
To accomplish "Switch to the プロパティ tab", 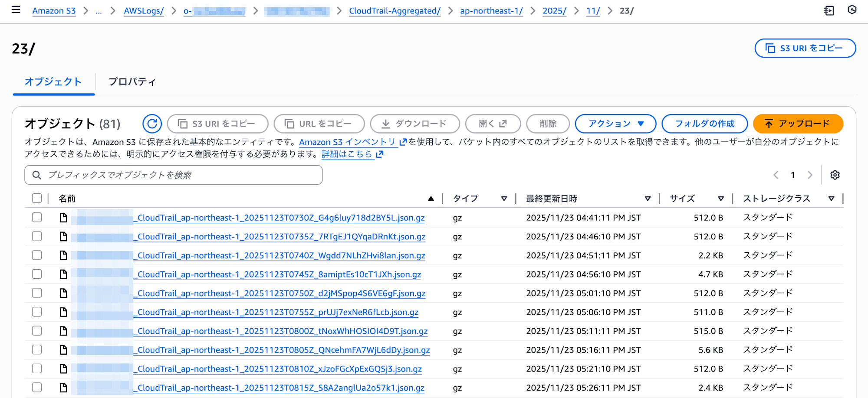I will coord(132,82).
